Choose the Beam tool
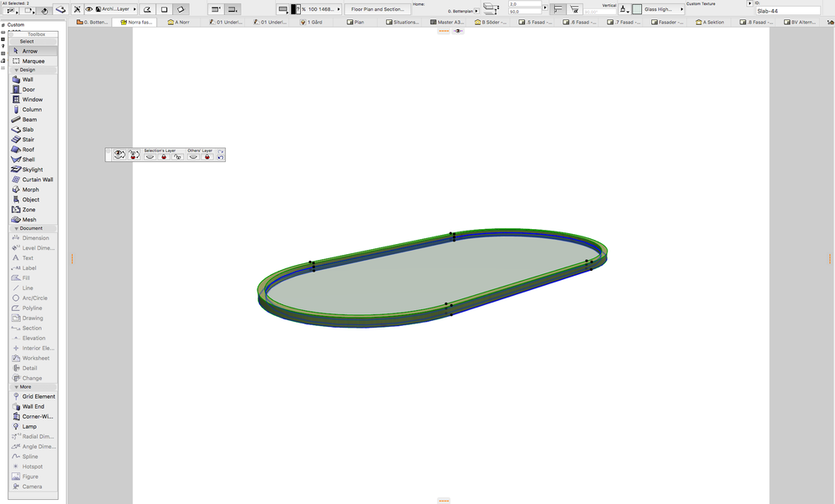Image resolution: width=835 pixels, height=504 pixels. click(33, 120)
